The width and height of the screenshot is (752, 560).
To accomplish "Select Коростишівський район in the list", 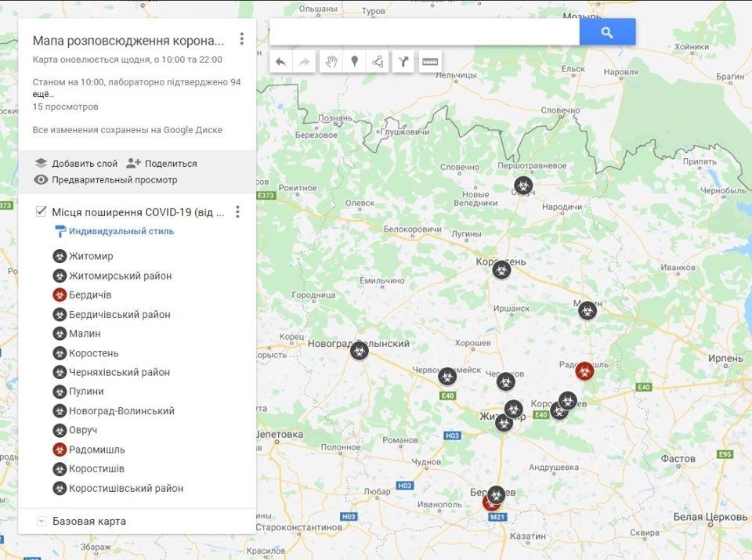I will coord(126,489).
